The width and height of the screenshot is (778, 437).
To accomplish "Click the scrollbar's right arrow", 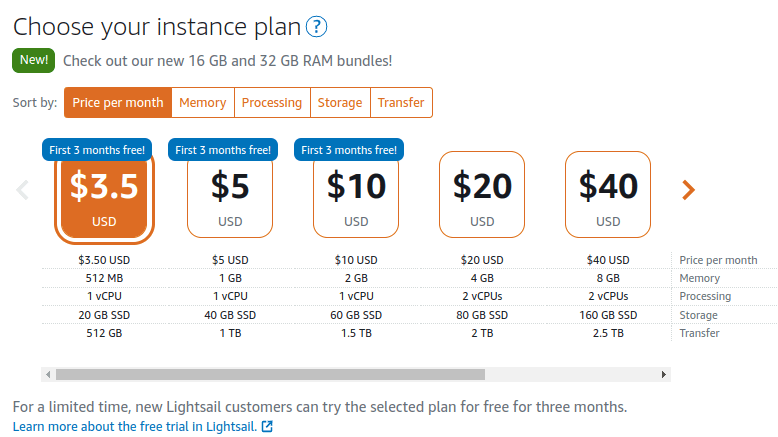I will click(663, 375).
